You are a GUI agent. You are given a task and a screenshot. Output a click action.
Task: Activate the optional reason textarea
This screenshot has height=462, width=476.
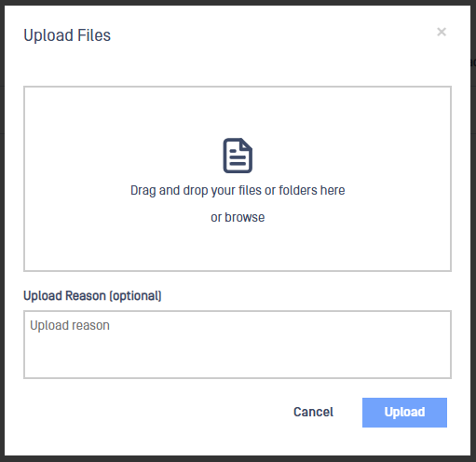click(238, 345)
